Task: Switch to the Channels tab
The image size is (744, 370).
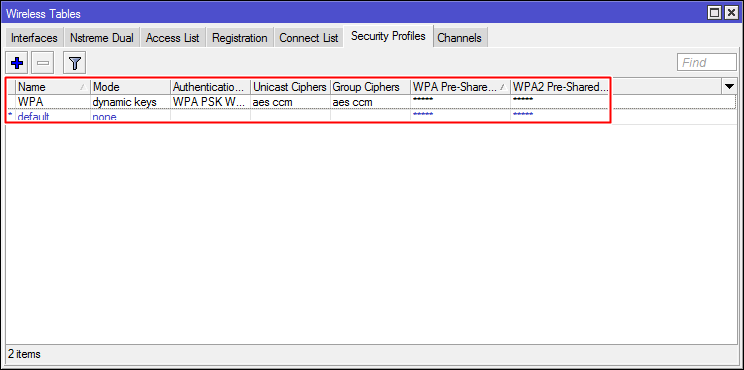Action: [x=459, y=38]
